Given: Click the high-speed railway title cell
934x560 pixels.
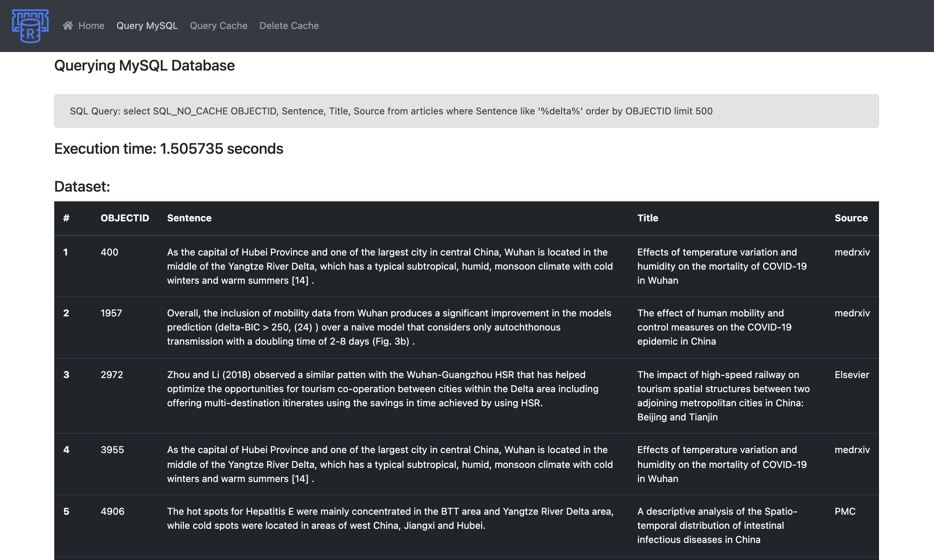Looking at the screenshot, I should [x=723, y=395].
